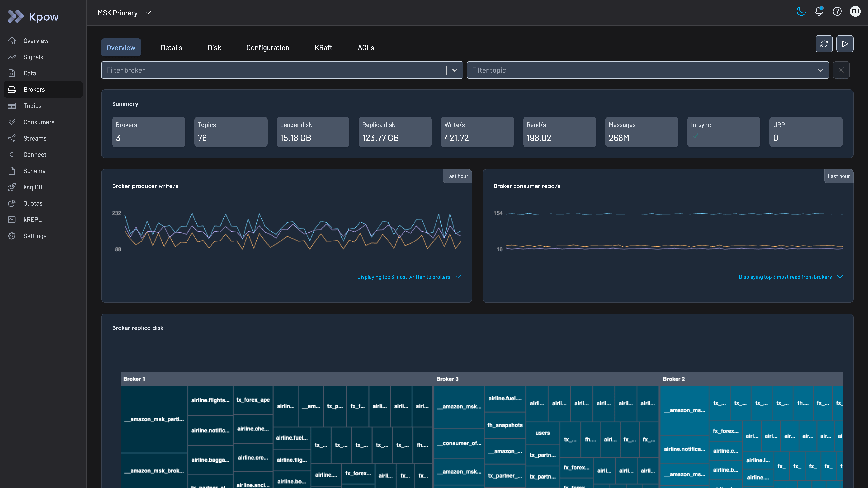Open Settings in the sidebar
This screenshot has height=488, width=868.
pyautogui.click(x=43, y=236)
